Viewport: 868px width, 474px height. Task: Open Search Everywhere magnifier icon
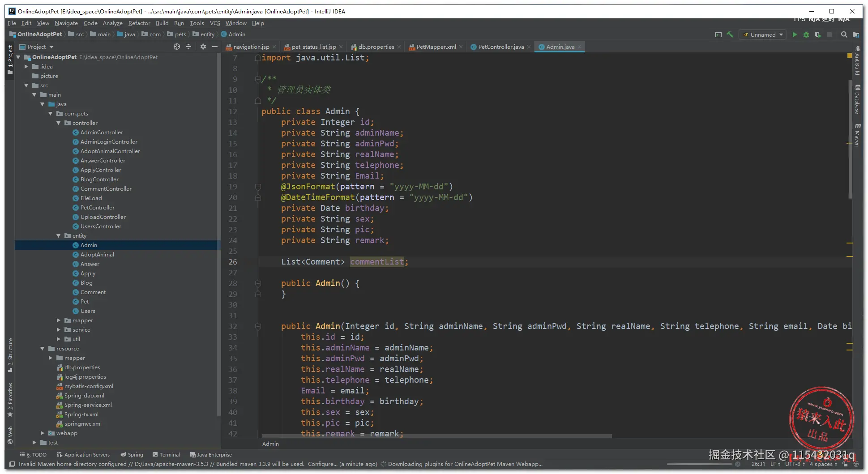(x=844, y=34)
